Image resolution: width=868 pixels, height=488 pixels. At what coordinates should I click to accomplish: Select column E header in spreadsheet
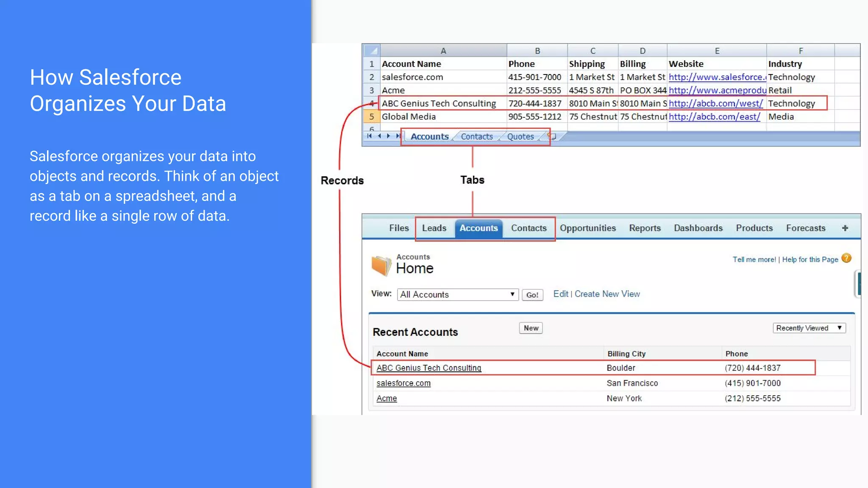tap(717, 51)
